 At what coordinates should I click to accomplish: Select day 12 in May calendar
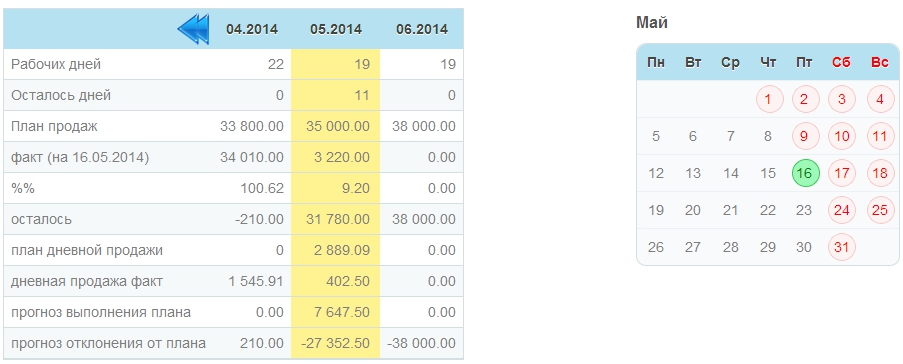tap(656, 173)
